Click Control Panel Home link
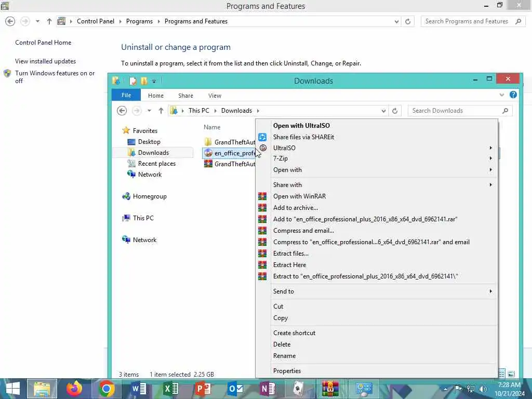Viewport: 532px width, 399px height. [43, 43]
